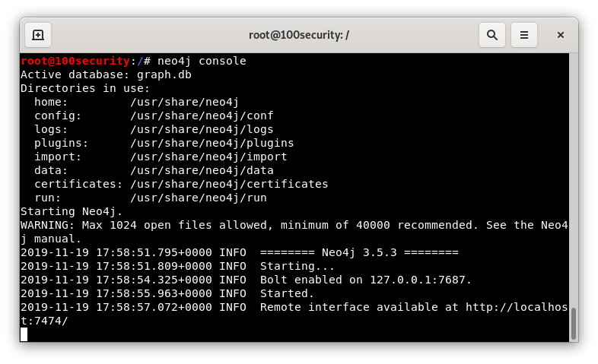The height and width of the screenshot is (364, 598).
Task: Open a new terminal tab
Action: (x=38, y=35)
